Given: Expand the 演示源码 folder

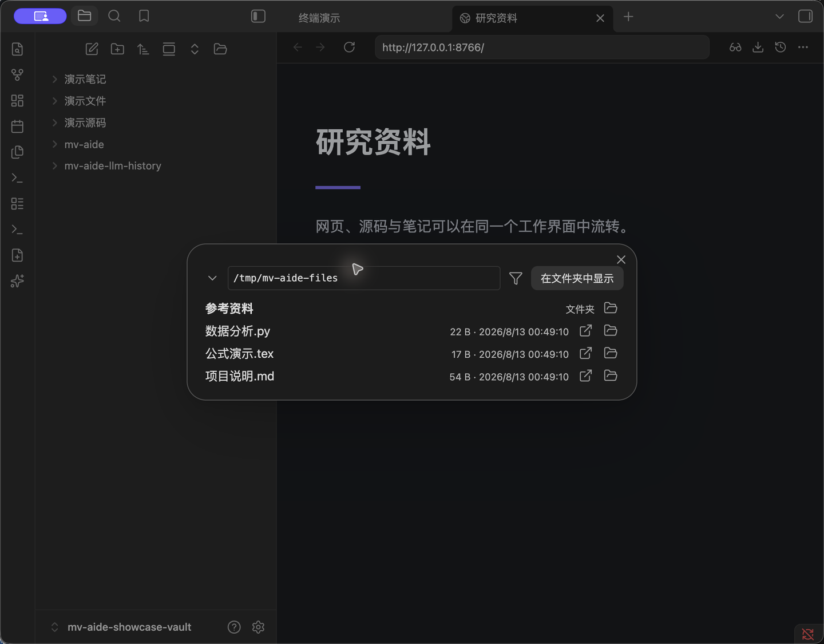Looking at the screenshot, I should tap(85, 123).
